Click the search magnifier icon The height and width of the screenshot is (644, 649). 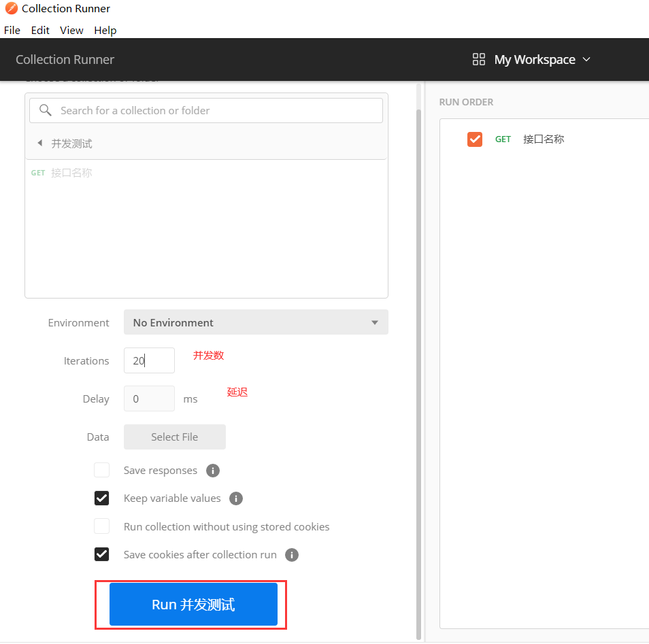click(x=45, y=110)
